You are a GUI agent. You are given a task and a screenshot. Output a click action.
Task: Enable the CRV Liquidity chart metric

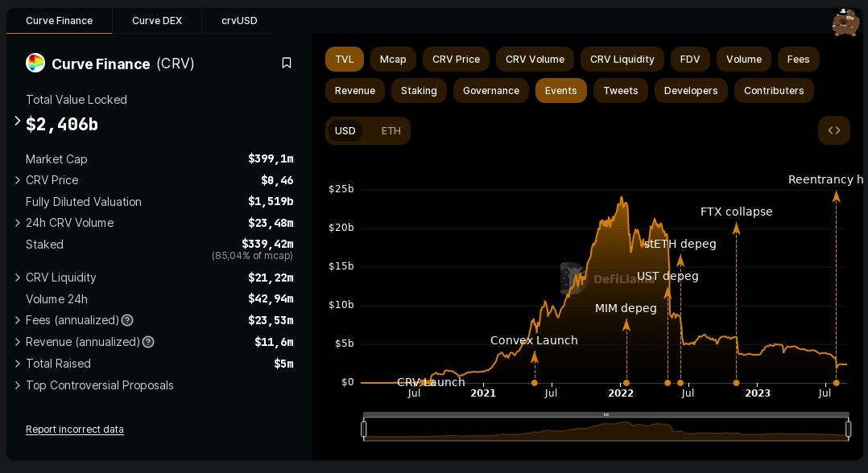tap(622, 60)
